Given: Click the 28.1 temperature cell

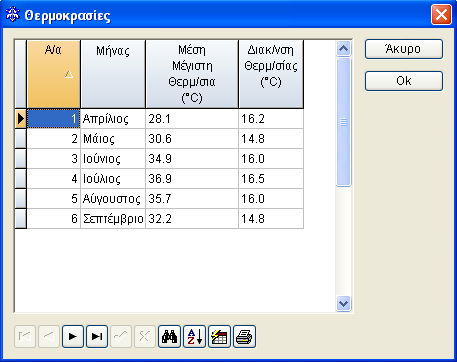Looking at the screenshot, I should 192,119.
